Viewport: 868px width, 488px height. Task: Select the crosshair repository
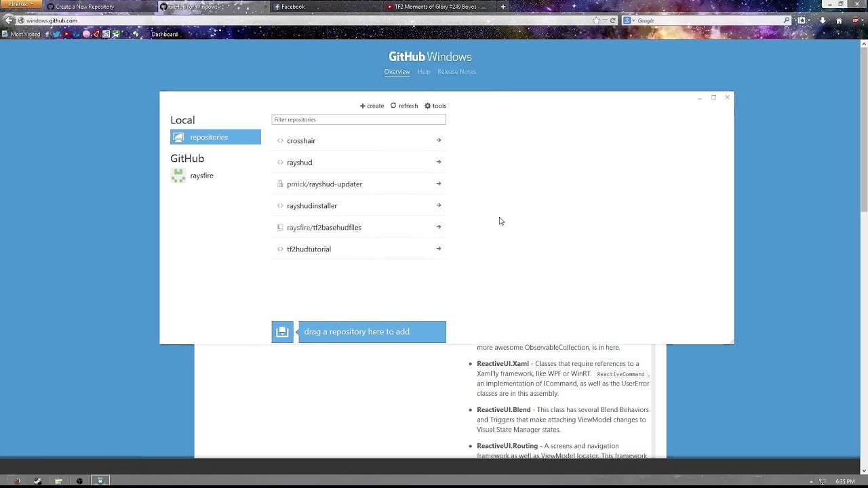301,140
